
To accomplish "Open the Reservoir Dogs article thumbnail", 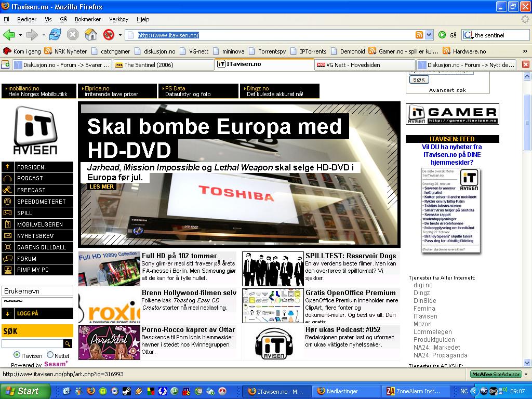I will click(x=273, y=269).
